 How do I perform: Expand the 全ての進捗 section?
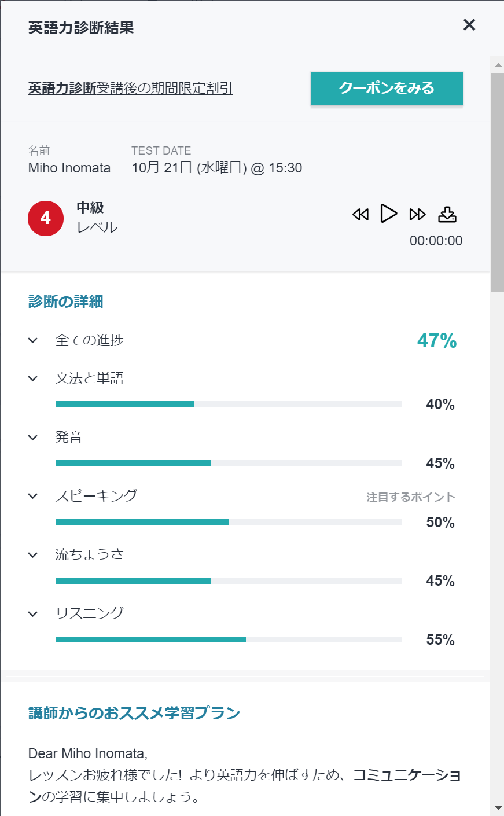tap(33, 340)
